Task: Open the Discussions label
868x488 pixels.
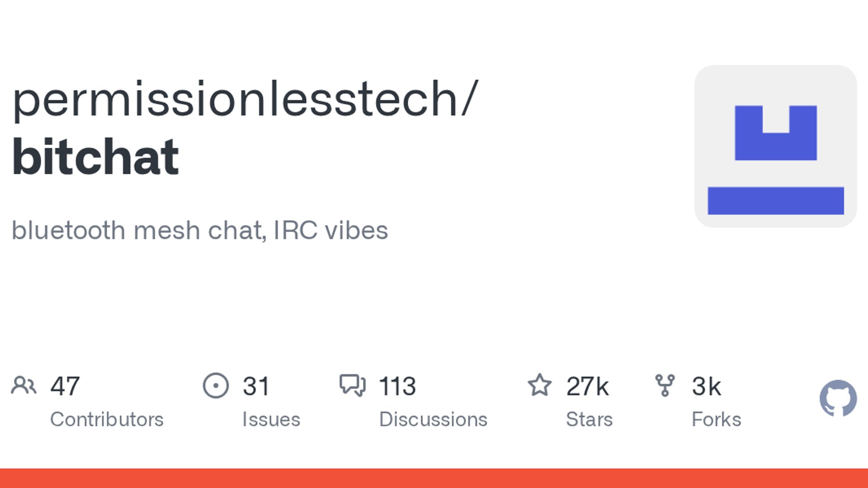Action: 433,419
